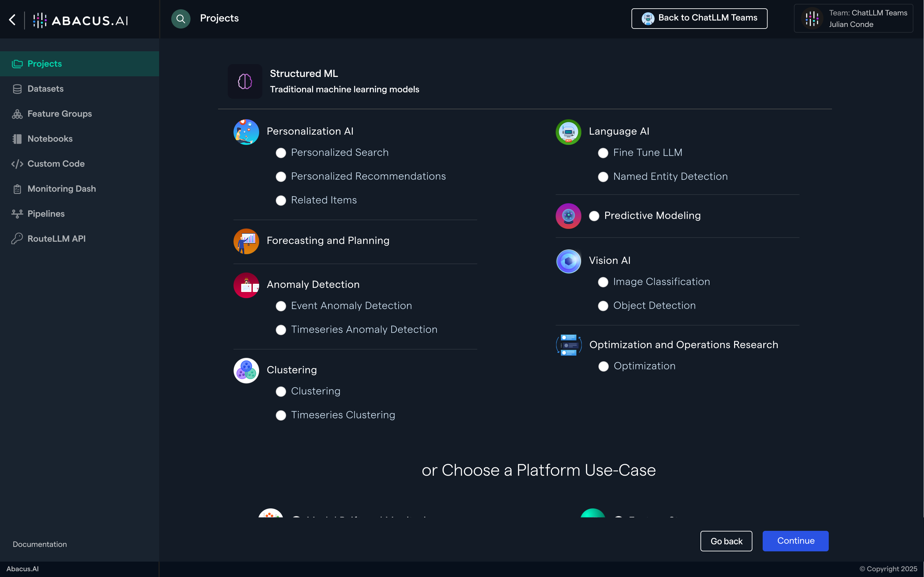The width and height of the screenshot is (924, 577).
Task: Go to Pipelines in sidebar
Action: (x=46, y=214)
